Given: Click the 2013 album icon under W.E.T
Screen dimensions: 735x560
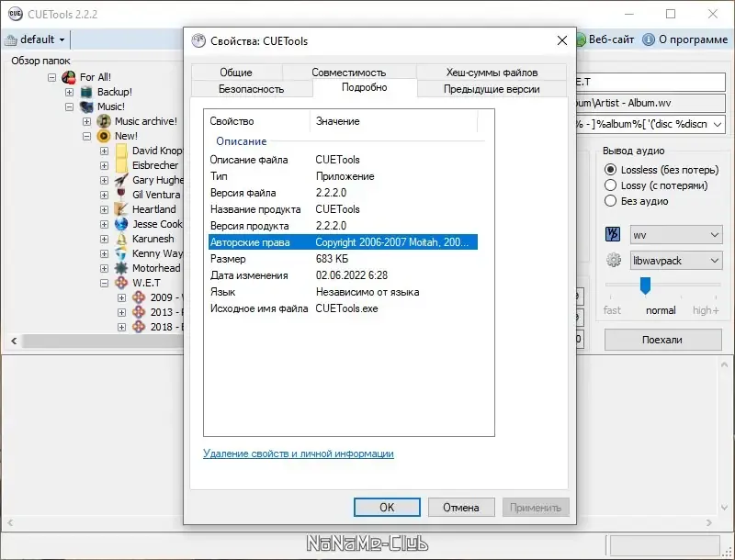Looking at the screenshot, I should 139,312.
